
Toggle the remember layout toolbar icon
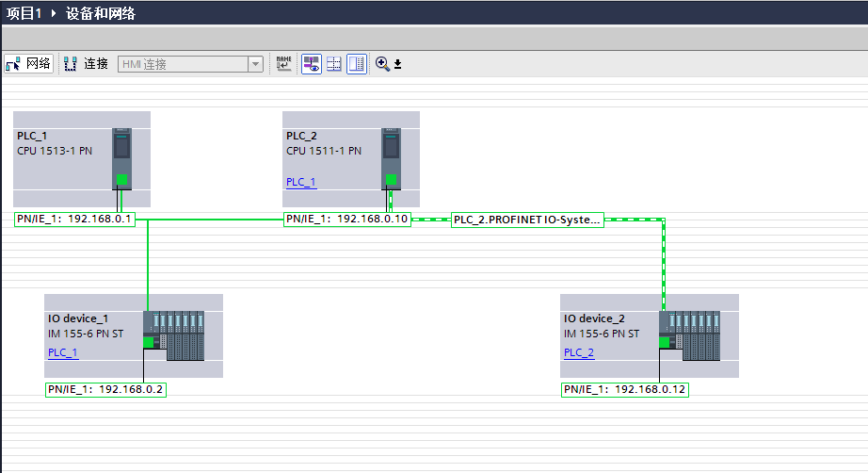pyautogui.click(x=357, y=64)
